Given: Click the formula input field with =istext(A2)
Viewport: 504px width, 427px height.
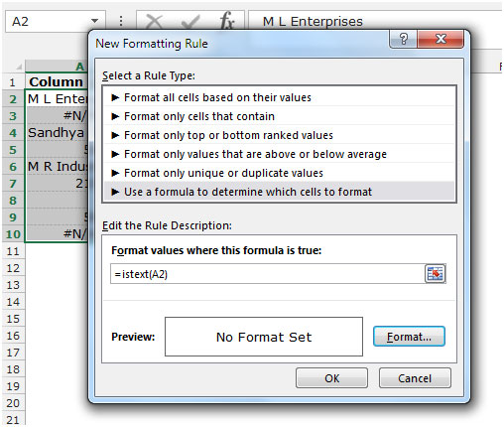Looking at the screenshot, I should pyautogui.click(x=267, y=274).
